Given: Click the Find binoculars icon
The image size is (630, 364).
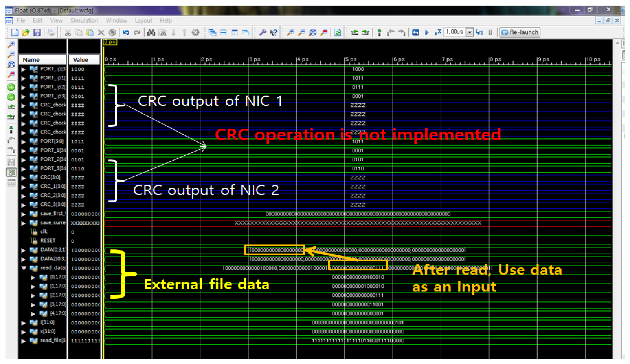Looking at the screenshot, I should (x=151, y=32).
